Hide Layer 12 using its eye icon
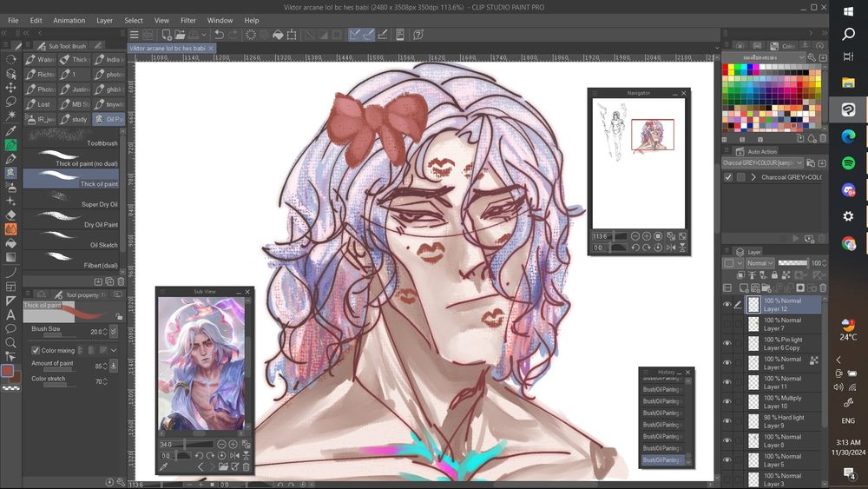The width and height of the screenshot is (868, 489). [727, 305]
